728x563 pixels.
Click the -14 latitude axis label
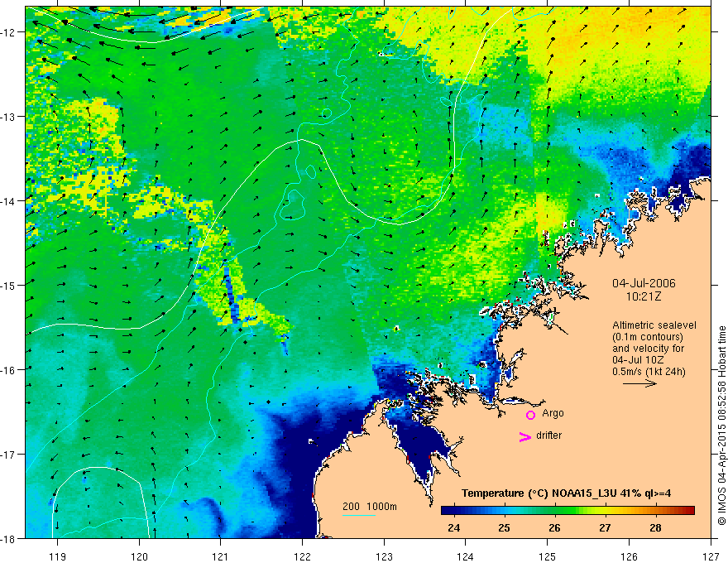click(9, 201)
